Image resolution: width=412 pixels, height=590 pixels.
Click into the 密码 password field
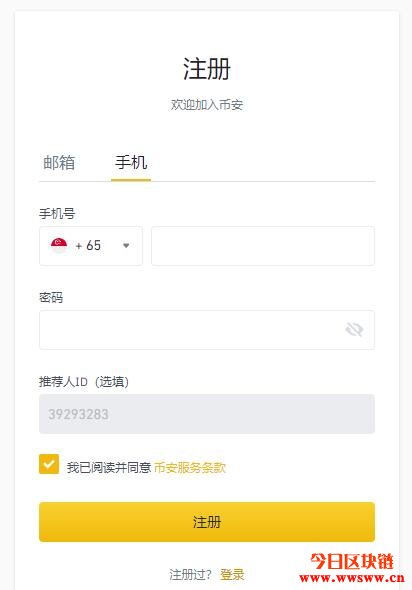point(207,330)
